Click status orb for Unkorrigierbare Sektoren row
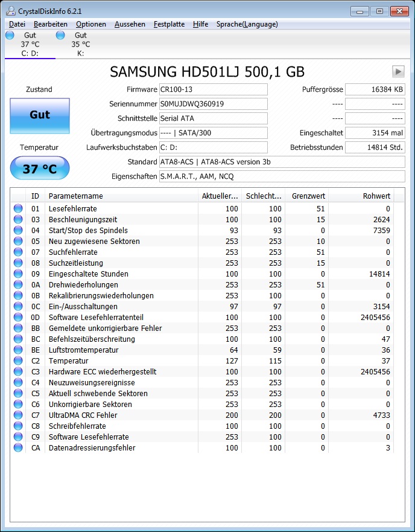The image size is (415, 532). 18,404
